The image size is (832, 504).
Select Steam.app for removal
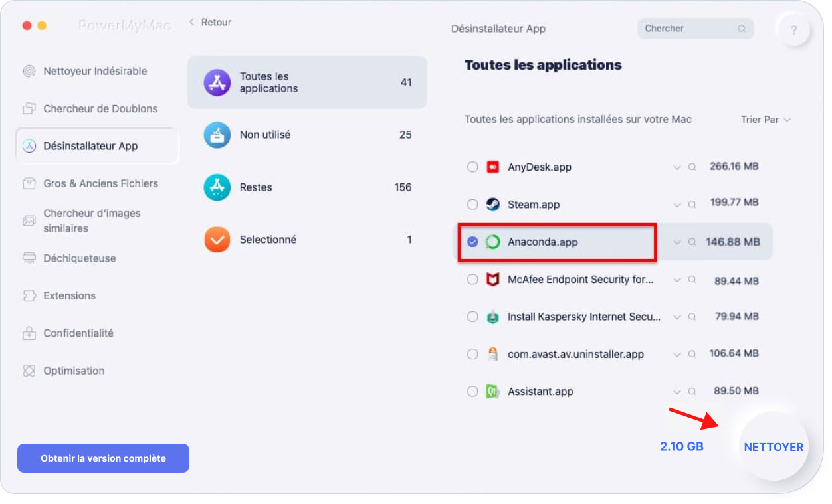coord(472,205)
